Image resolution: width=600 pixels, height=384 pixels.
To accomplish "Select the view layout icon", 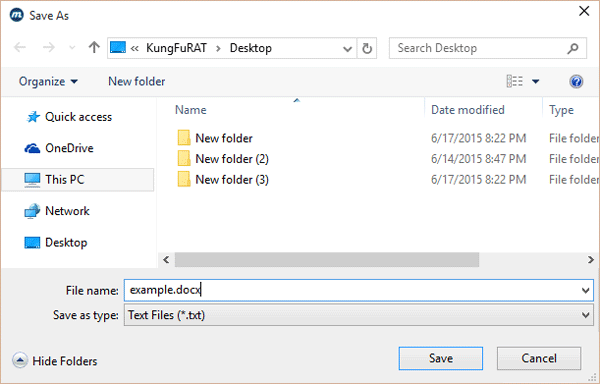I will click(515, 81).
